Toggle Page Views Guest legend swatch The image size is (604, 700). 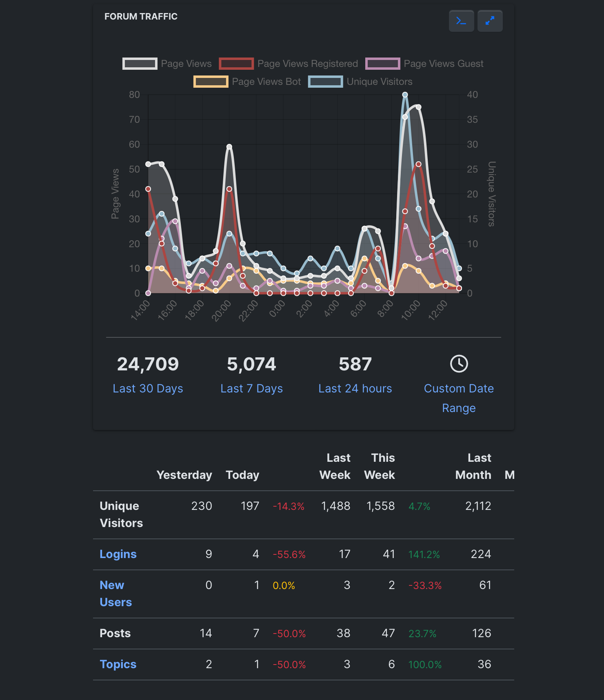(382, 64)
